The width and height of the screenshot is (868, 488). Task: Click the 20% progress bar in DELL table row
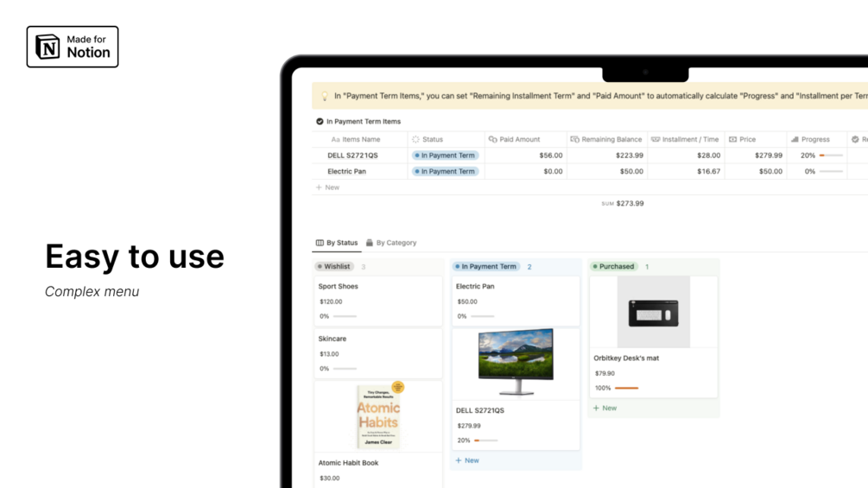point(831,155)
